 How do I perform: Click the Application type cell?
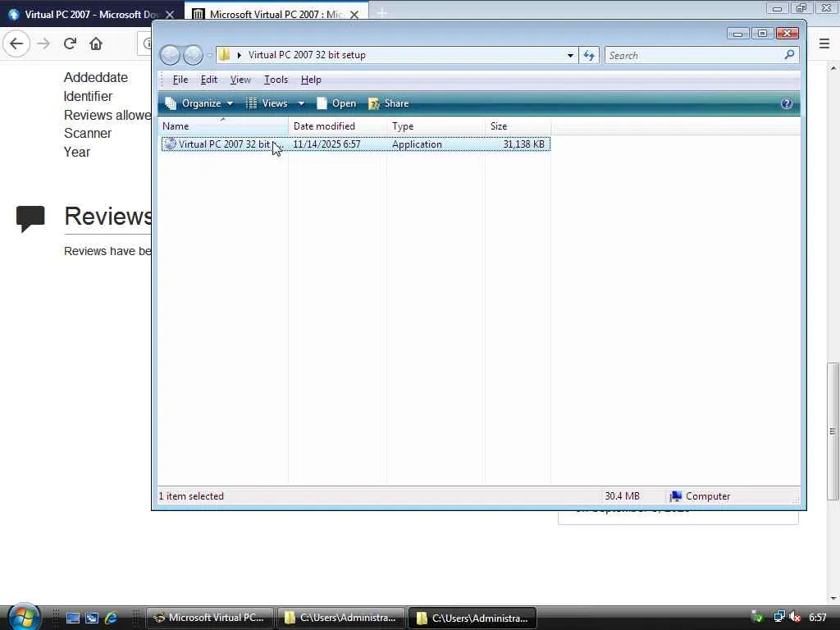417,144
